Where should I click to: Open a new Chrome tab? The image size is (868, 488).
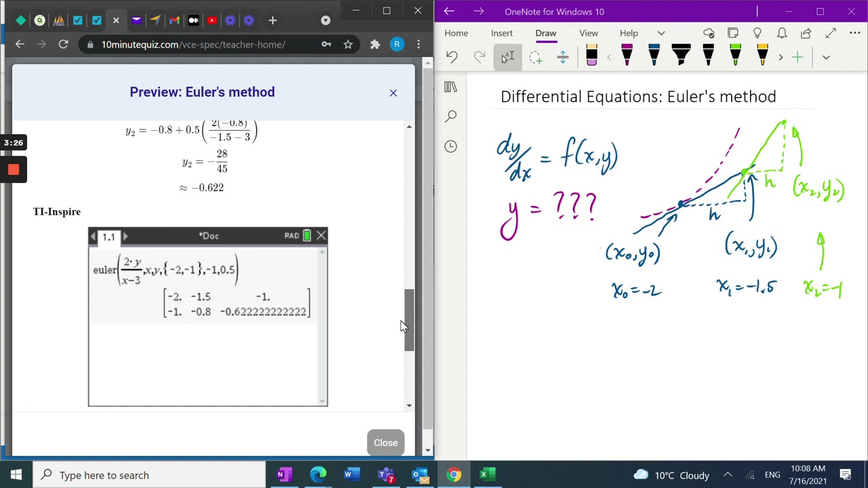pos(273,20)
